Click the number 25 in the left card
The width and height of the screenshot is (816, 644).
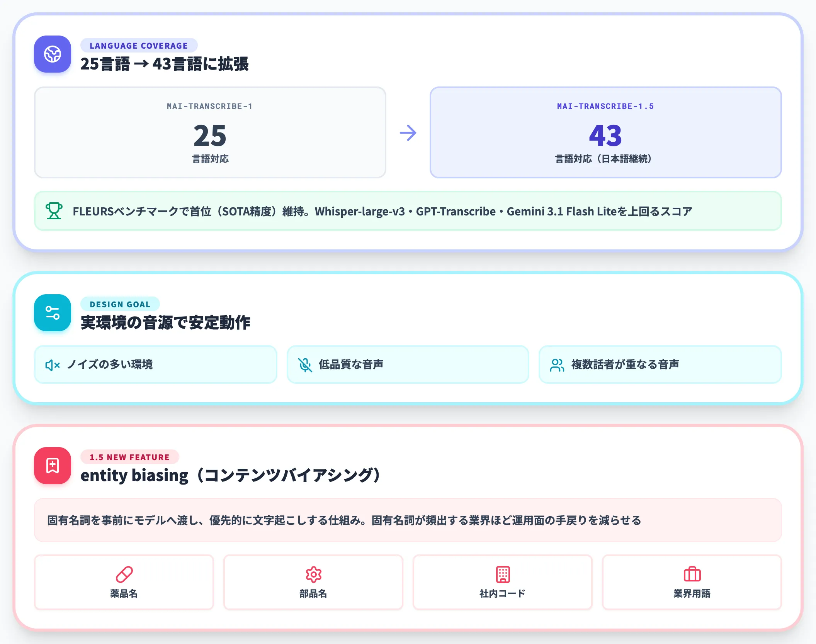[x=210, y=136]
